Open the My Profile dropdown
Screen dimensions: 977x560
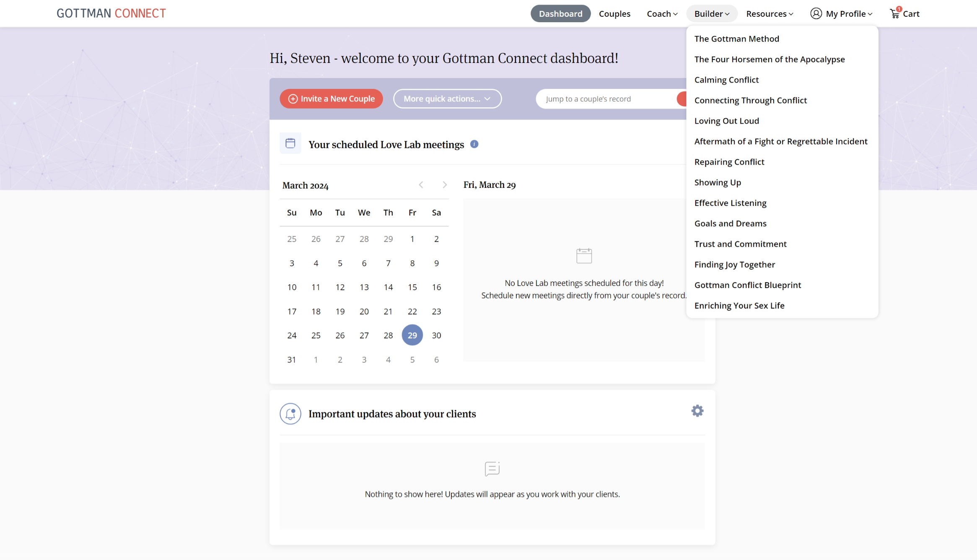[841, 14]
